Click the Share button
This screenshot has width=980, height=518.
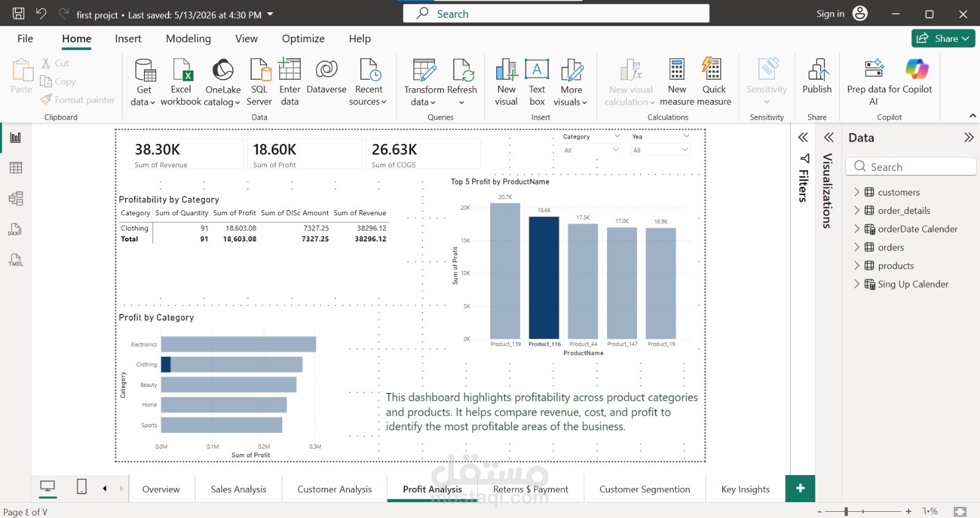(943, 38)
